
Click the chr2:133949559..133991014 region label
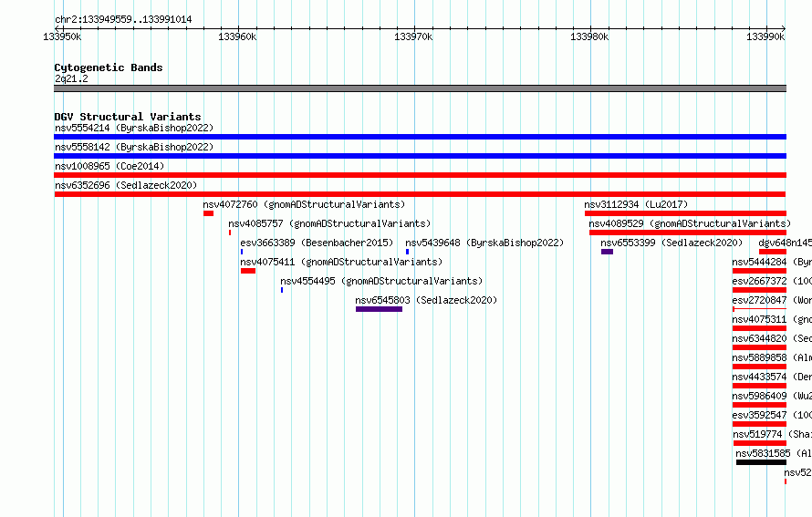coord(123,19)
